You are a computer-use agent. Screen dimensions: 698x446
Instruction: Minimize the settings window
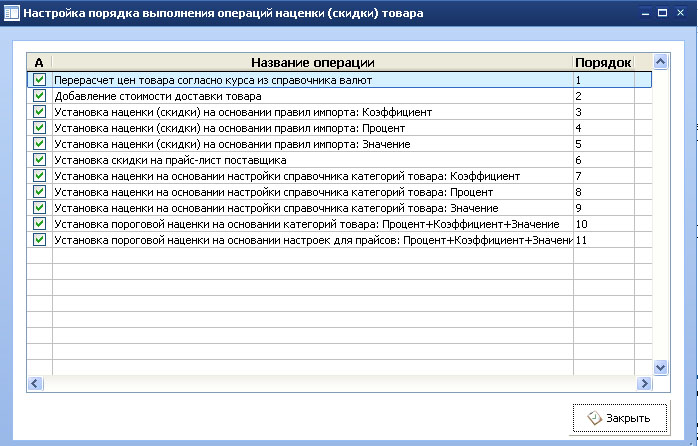pos(645,13)
